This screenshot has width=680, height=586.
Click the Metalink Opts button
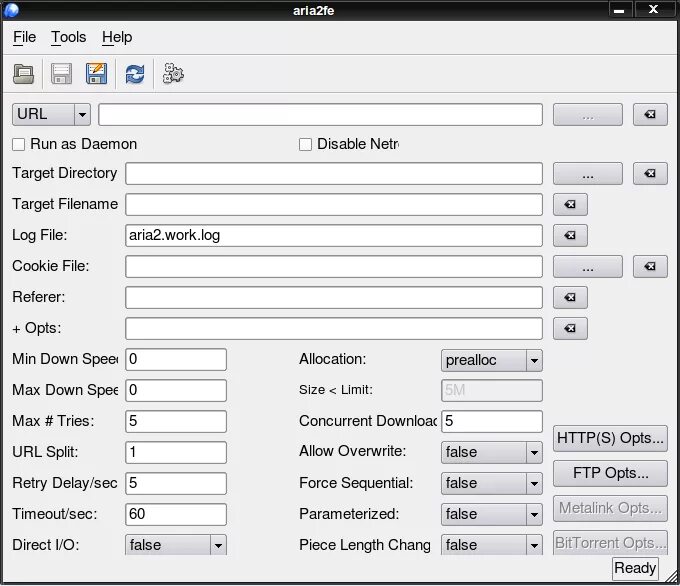610,508
